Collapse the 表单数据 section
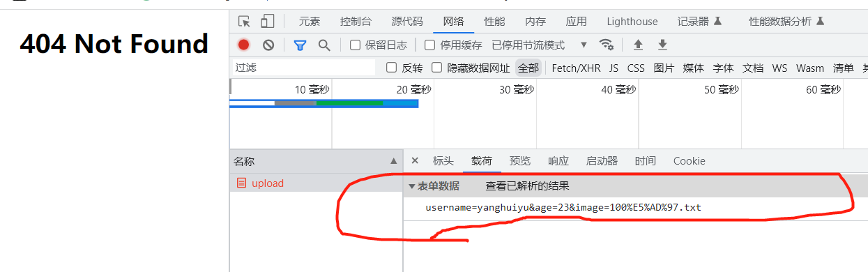 pyautogui.click(x=412, y=186)
